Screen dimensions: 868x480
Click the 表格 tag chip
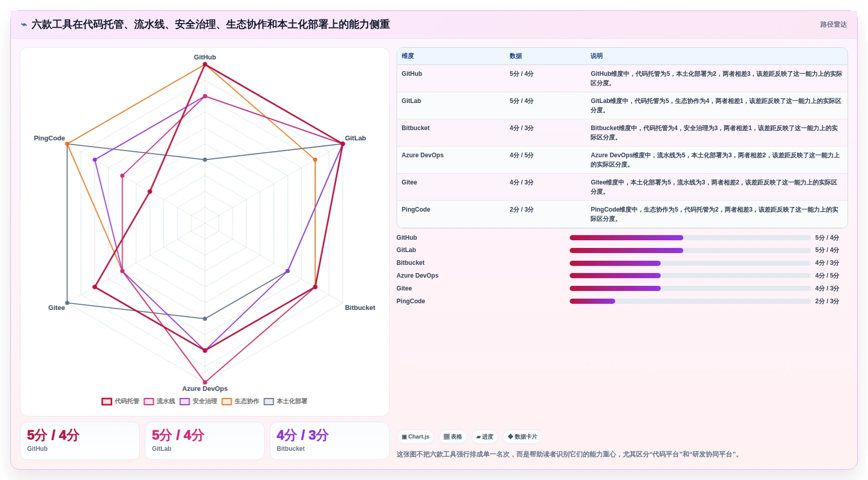[x=453, y=437]
